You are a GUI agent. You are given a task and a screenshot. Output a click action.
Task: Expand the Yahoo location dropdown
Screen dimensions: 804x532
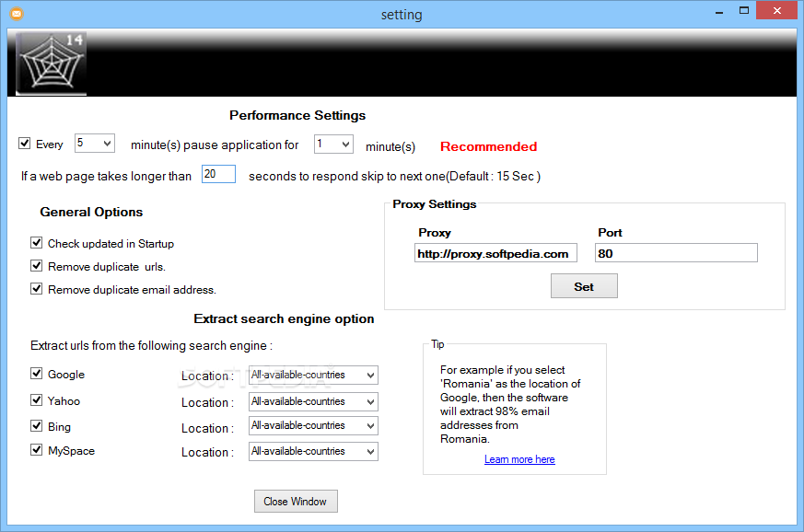pyautogui.click(x=313, y=402)
